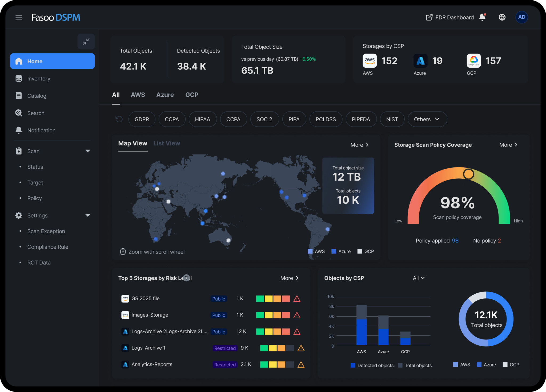Image resolution: width=546 pixels, height=392 pixels.
Task: Open the All dropdown in Objects by CSP
Action: pos(419,278)
